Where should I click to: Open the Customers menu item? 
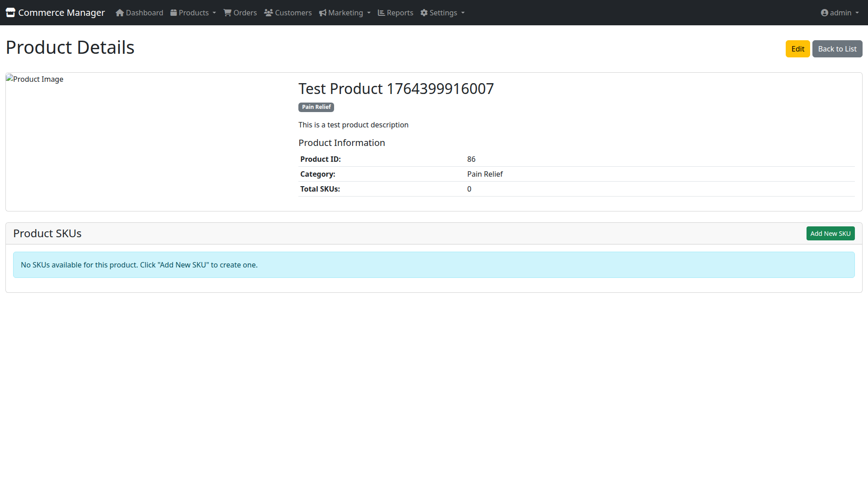[293, 13]
